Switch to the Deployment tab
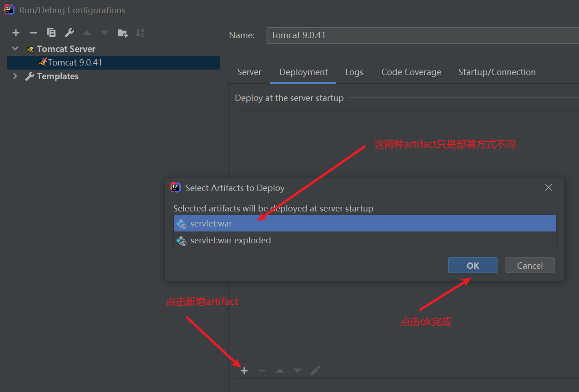This screenshot has width=579, height=392. click(303, 72)
